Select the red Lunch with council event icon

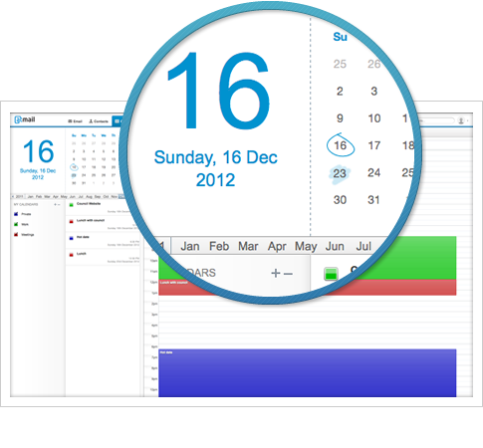click(71, 221)
